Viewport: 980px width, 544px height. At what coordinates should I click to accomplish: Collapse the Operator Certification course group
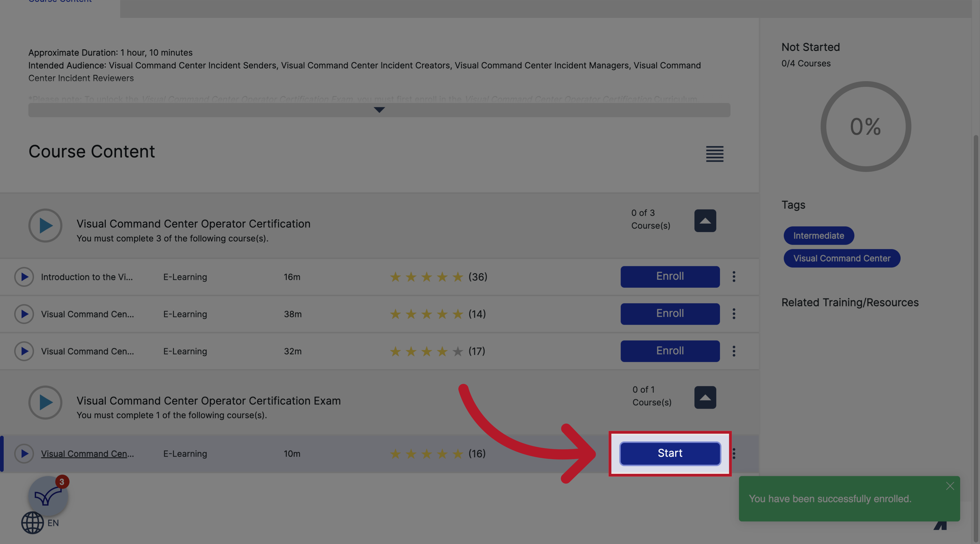pyautogui.click(x=705, y=221)
